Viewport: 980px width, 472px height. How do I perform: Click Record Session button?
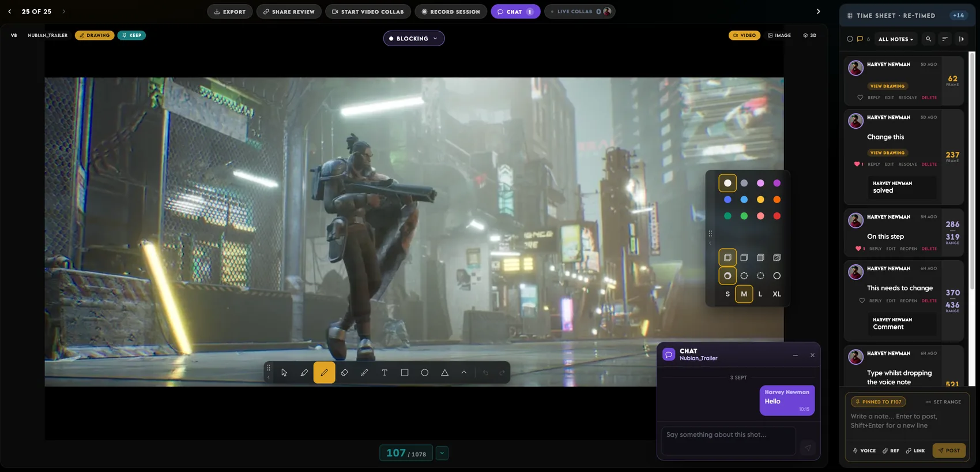[451, 12]
